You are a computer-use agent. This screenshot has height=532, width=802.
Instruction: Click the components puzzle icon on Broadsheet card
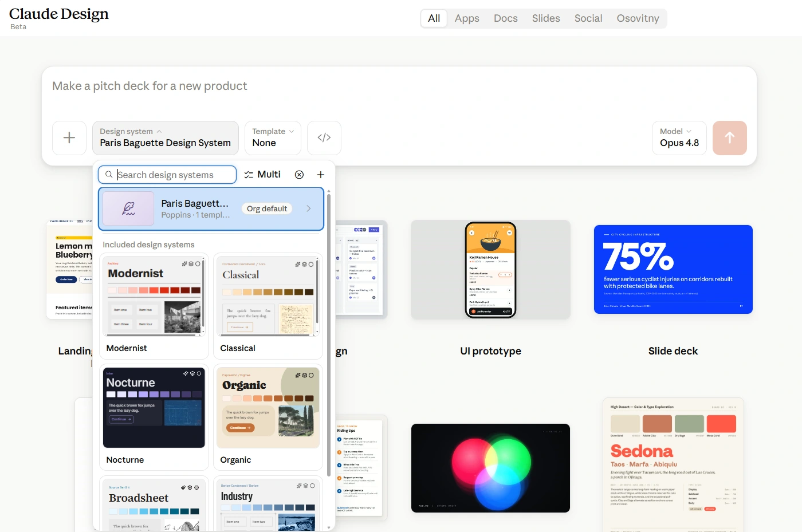[183, 487]
